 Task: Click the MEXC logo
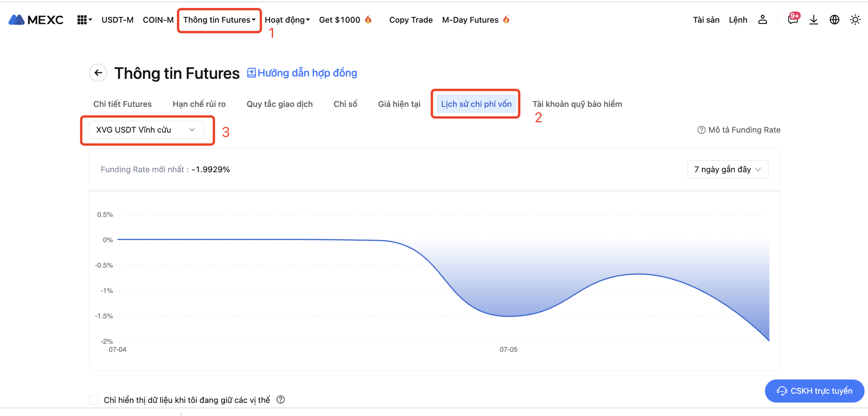tap(36, 20)
